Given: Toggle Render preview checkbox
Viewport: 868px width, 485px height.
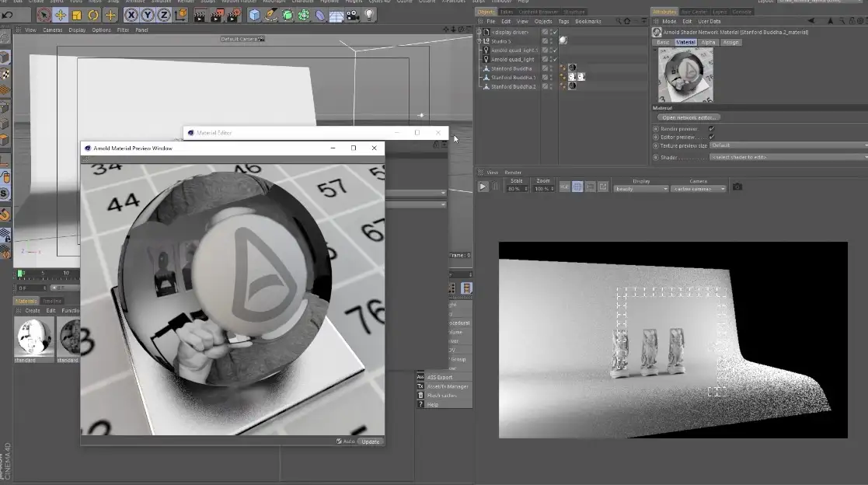Looking at the screenshot, I should pos(711,128).
